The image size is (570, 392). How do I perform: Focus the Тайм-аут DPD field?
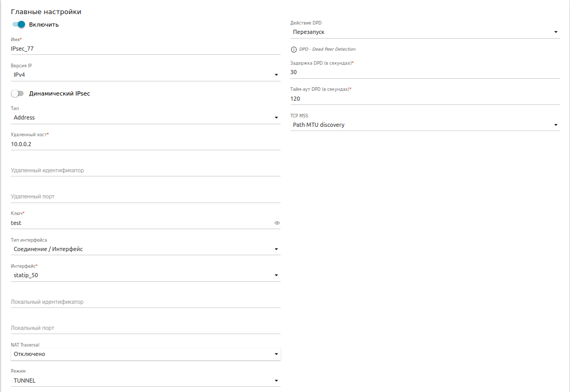click(425, 98)
